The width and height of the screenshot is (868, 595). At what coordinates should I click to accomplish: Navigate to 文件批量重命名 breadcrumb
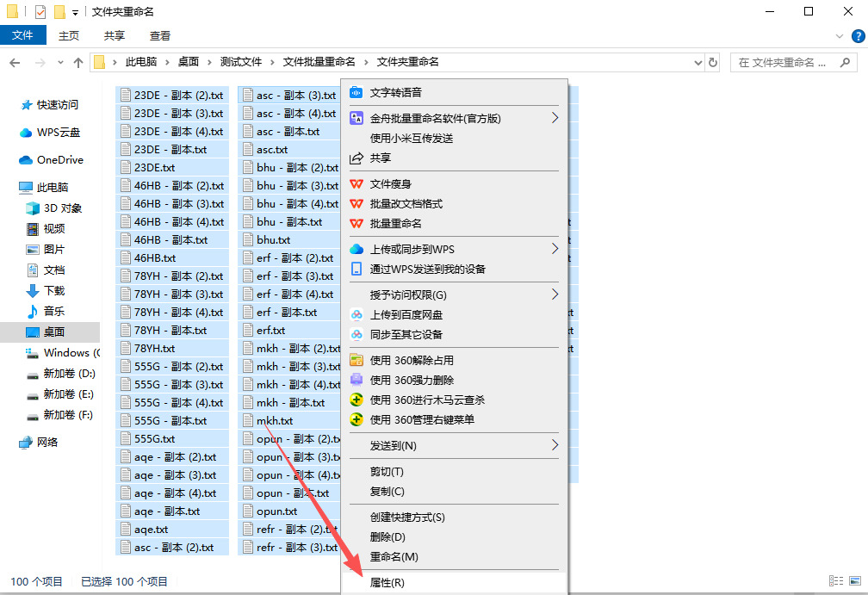pyautogui.click(x=319, y=62)
